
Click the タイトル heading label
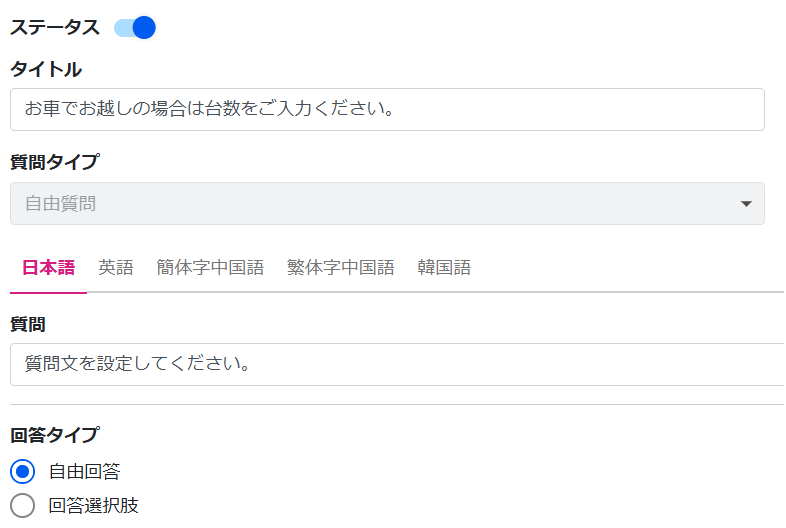coord(46,69)
